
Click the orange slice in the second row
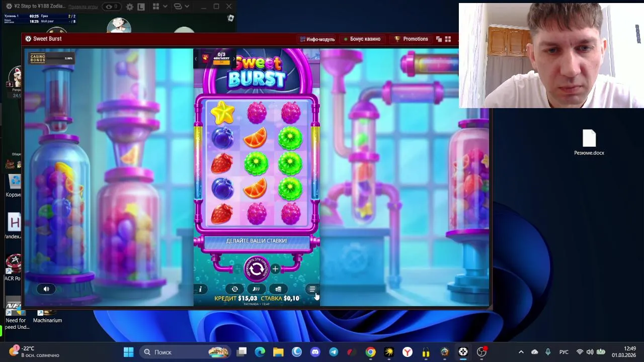click(256, 138)
